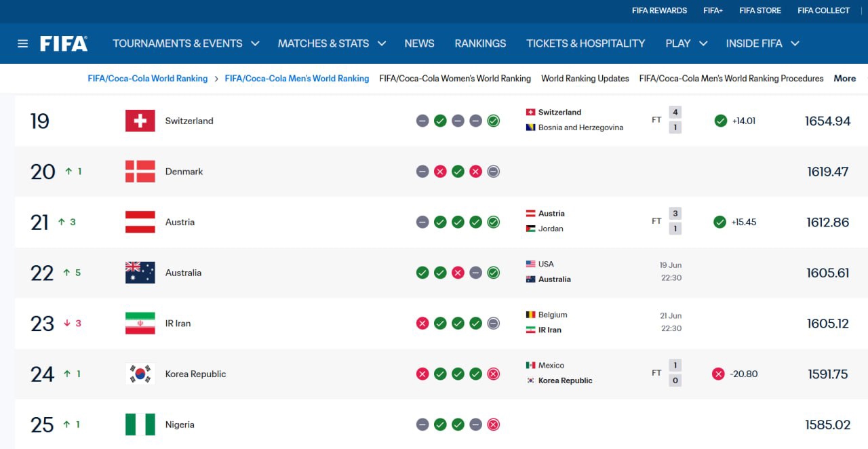The image size is (868, 449).
Task: Click the small USA flag in match column
Action: coord(531,264)
